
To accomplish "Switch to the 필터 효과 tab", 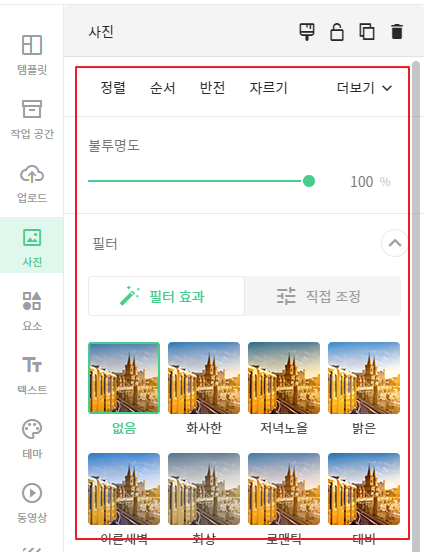I will 166,296.
